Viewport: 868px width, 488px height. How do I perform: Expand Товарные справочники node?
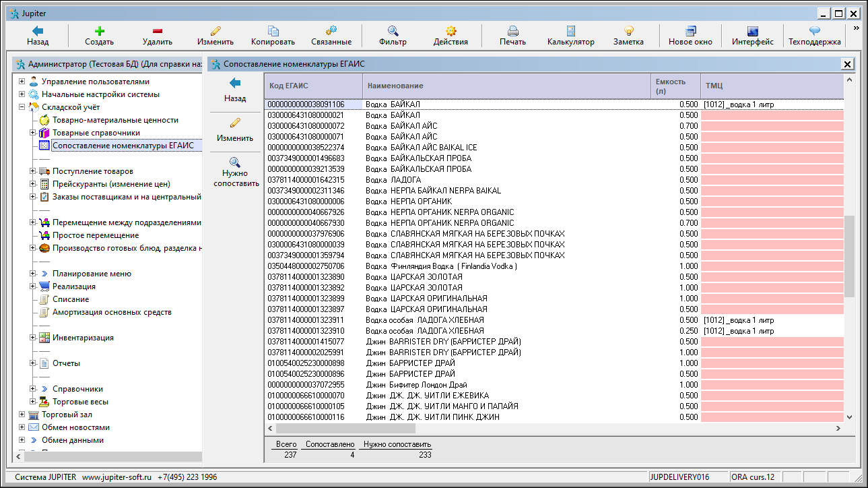point(33,133)
